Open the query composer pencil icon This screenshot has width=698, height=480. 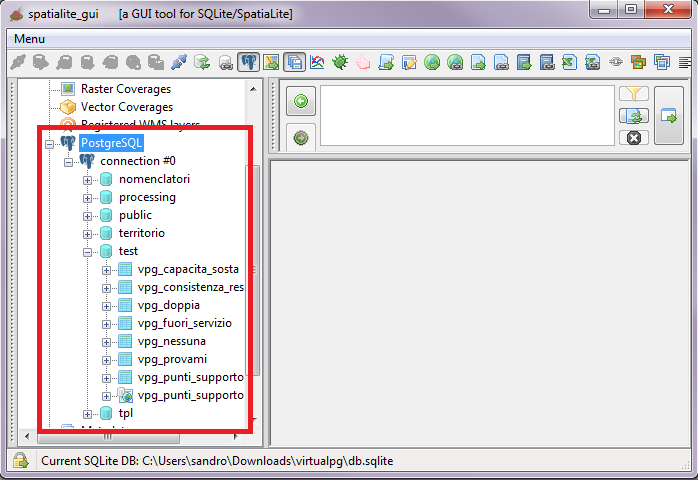tap(409, 62)
